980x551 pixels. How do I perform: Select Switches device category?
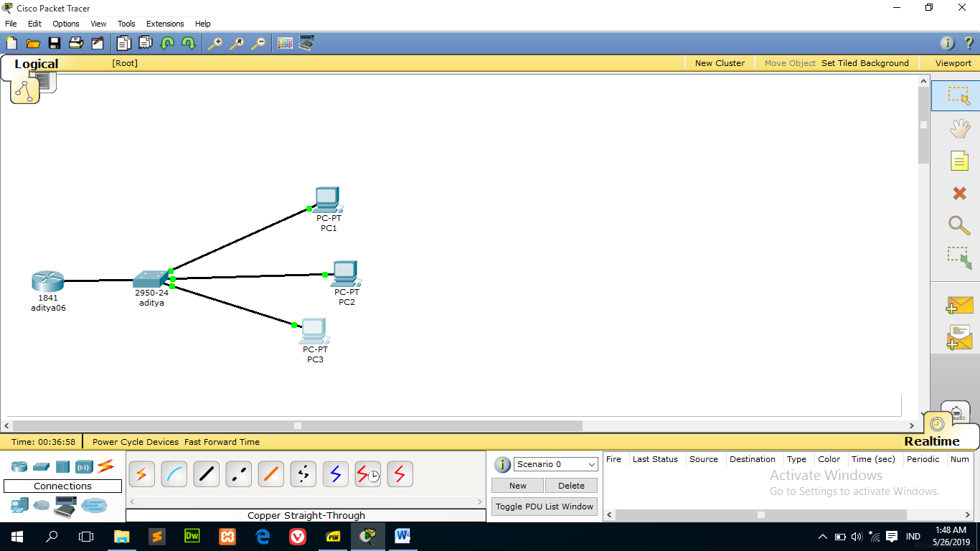[x=41, y=466]
